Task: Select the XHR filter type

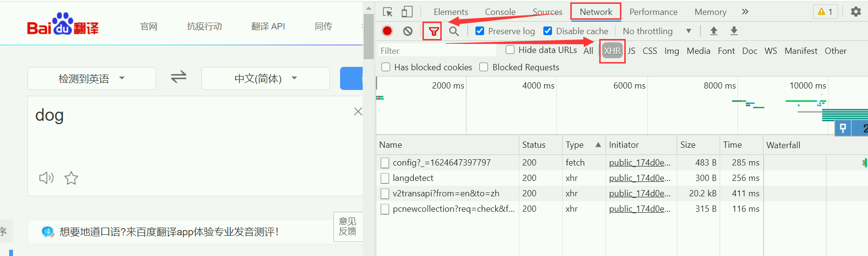Action: [612, 51]
